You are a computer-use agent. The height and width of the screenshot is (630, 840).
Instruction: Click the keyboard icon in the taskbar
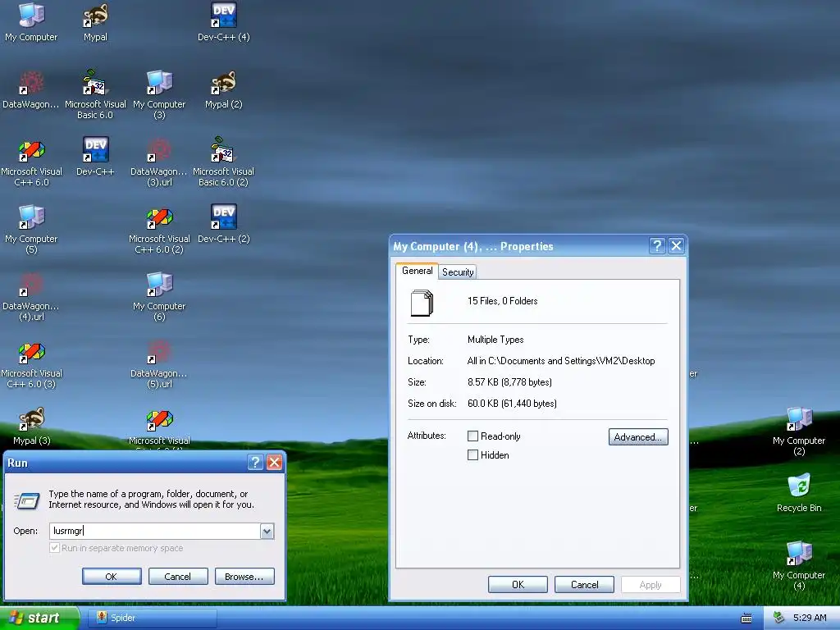[x=746, y=619]
